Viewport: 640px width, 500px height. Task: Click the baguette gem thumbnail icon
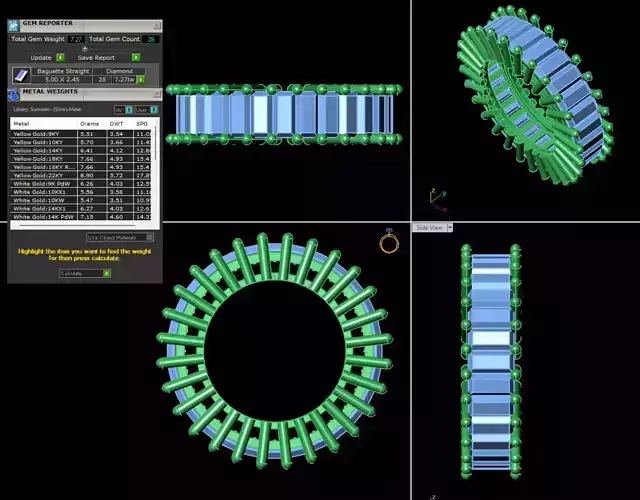(21, 75)
